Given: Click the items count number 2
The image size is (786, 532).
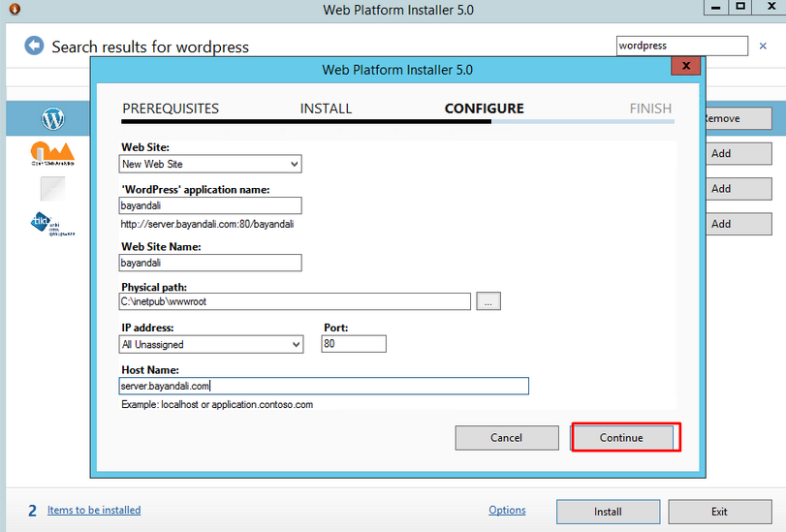Looking at the screenshot, I should click(32, 511).
